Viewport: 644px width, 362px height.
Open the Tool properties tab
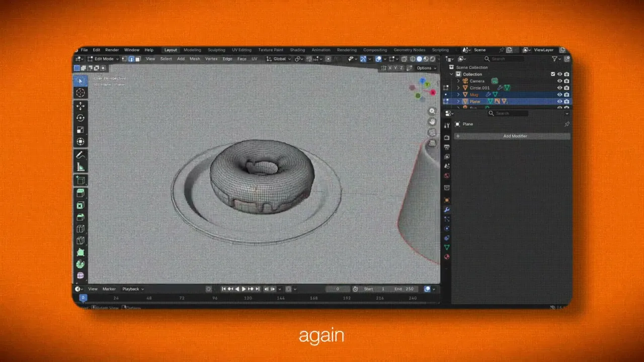click(x=447, y=126)
